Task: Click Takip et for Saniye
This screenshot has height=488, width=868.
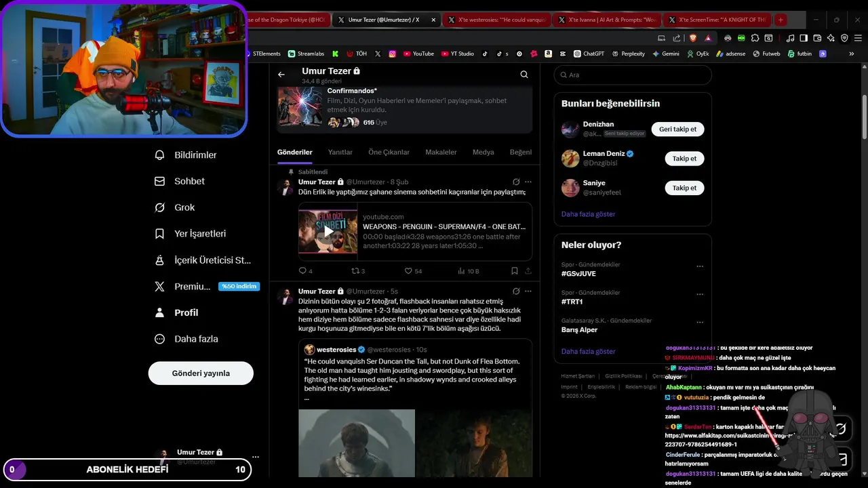Action: point(684,188)
